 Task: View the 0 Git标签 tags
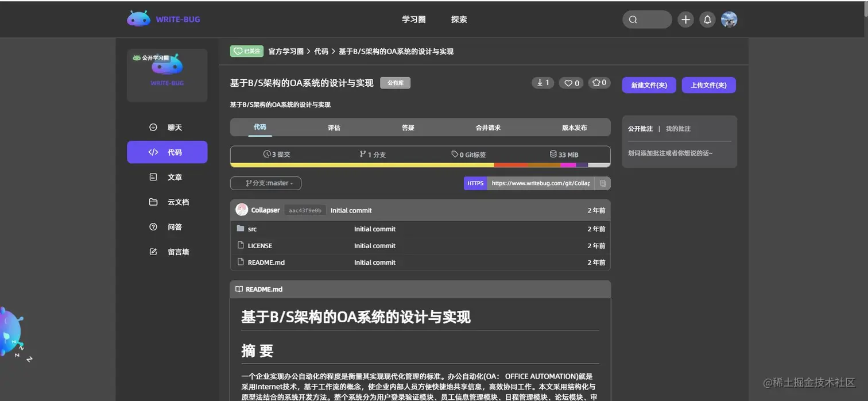468,155
